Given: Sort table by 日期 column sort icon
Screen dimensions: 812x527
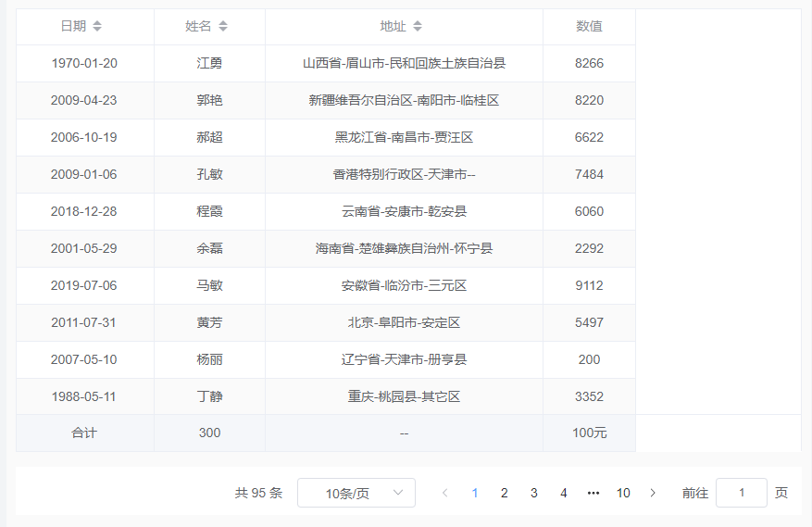Looking at the screenshot, I should [97, 26].
